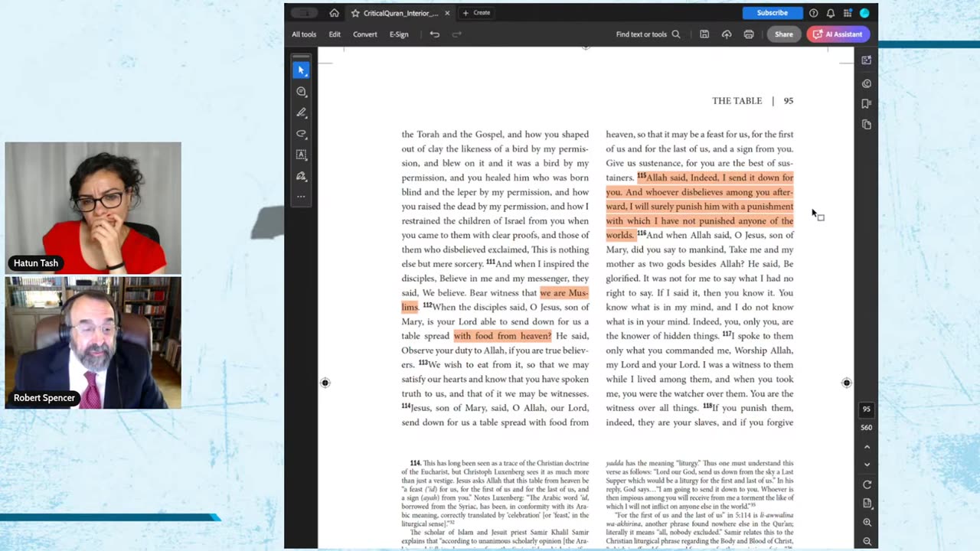Choose the Add comment tool
This screenshot has height=551, width=980.
click(301, 92)
